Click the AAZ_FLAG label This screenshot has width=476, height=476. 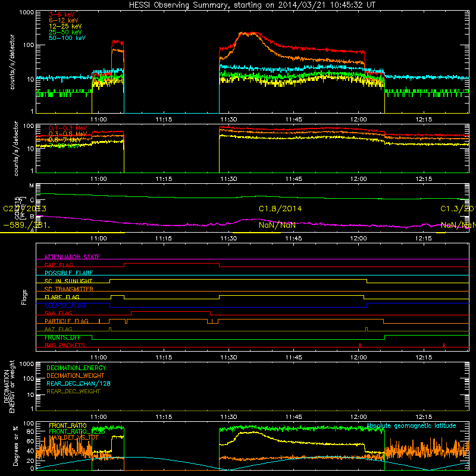58,329
